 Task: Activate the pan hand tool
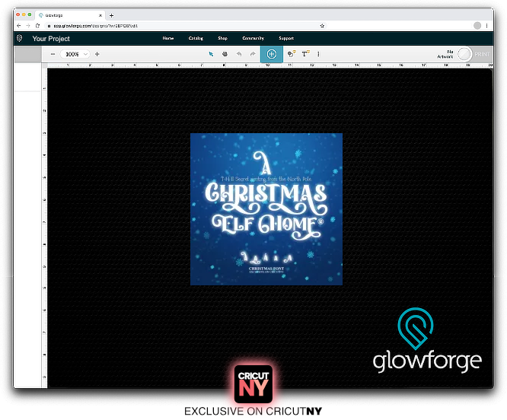[225, 54]
